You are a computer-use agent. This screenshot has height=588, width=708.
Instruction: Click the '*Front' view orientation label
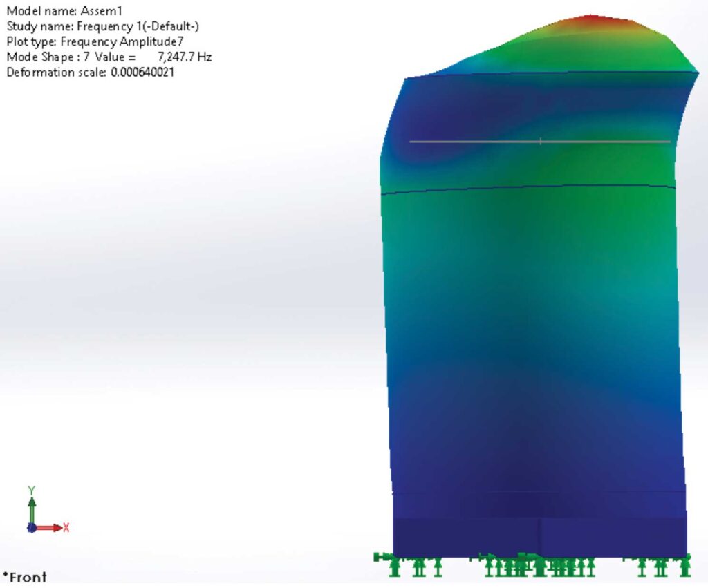point(23,577)
